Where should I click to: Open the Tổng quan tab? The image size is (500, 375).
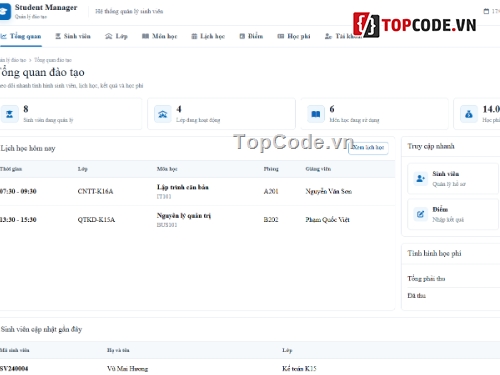pos(21,36)
